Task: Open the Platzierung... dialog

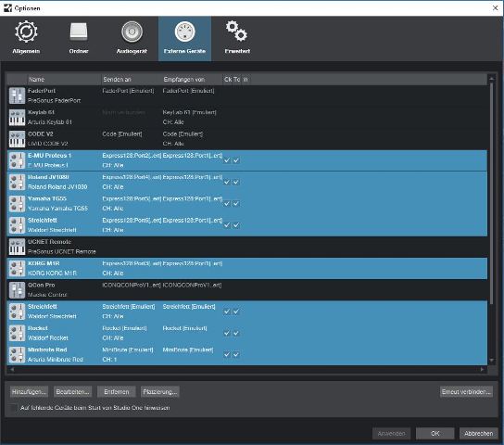Action: (160, 391)
